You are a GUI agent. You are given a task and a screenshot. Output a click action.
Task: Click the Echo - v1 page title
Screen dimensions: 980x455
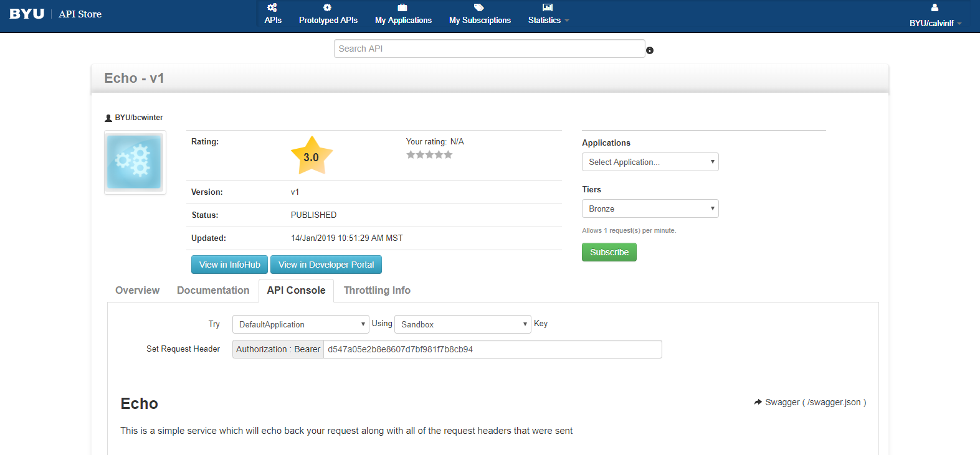(x=134, y=78)
